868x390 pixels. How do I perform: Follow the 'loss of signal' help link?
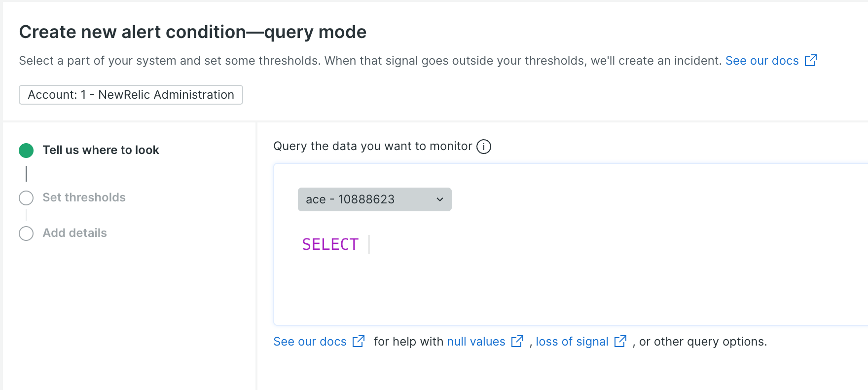(572, 342)
